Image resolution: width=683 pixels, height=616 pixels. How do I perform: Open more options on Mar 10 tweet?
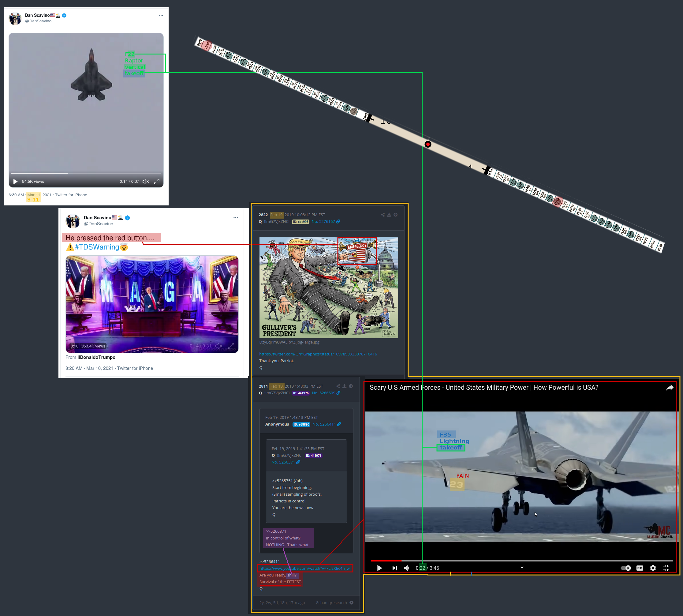tap(236, 217)
